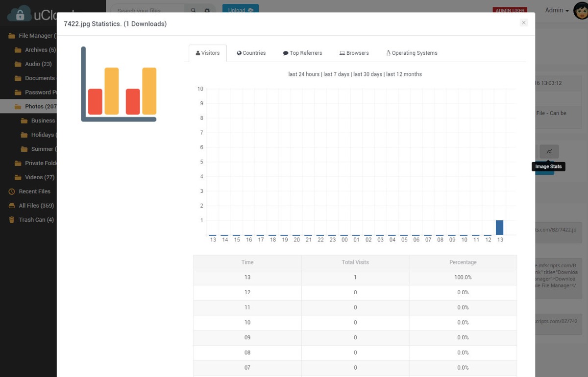Open Image Stats with the chart icon
588x377 pixels.
click(x=549, y=151)
